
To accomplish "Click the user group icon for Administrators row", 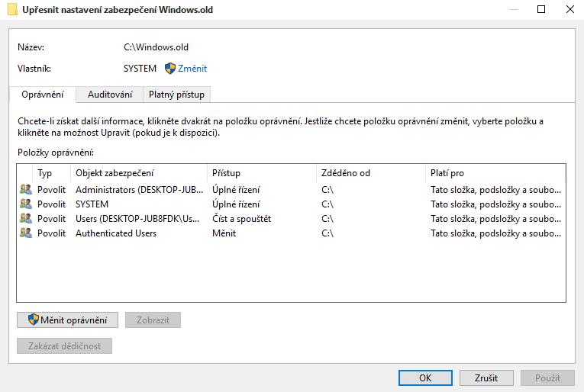I will pyautogui.click(x=26, y=189).
